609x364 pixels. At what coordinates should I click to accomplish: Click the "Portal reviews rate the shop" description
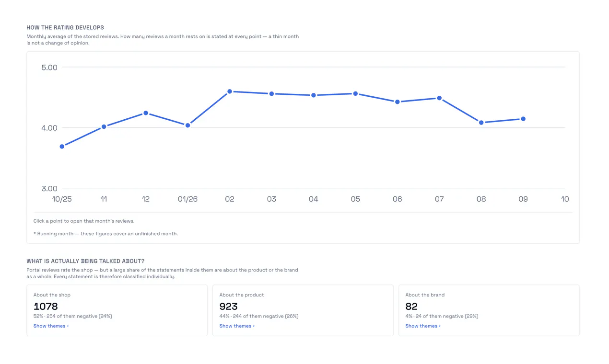point(162,273)
